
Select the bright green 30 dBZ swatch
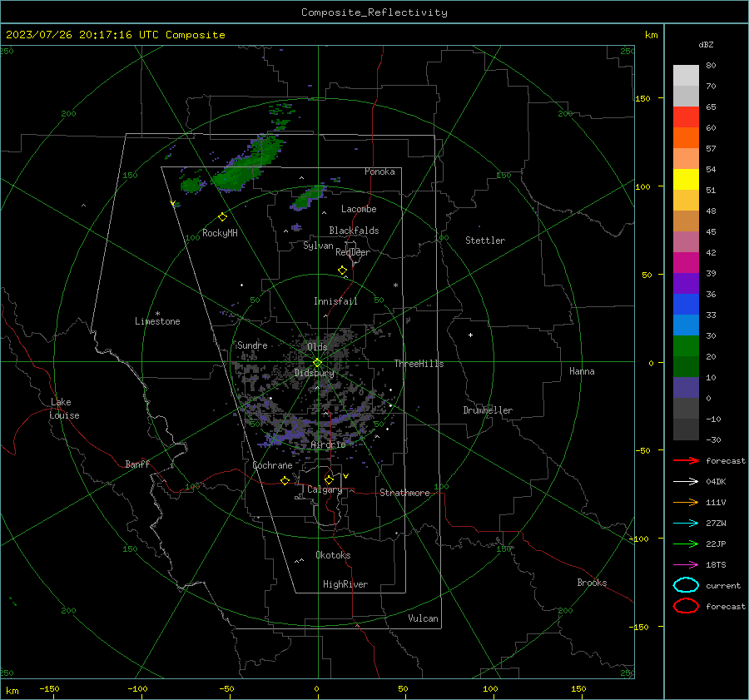click(x=686, y=345)
